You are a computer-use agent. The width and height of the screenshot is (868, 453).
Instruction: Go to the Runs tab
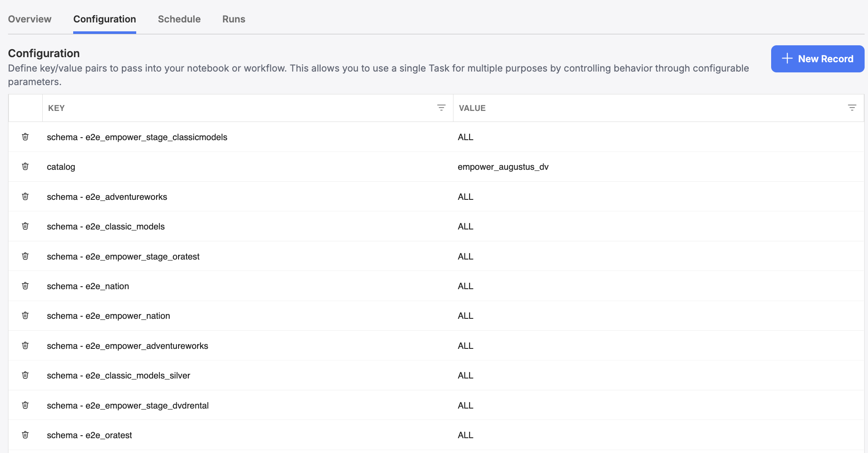pyautogui.click(x=233, y=19)
